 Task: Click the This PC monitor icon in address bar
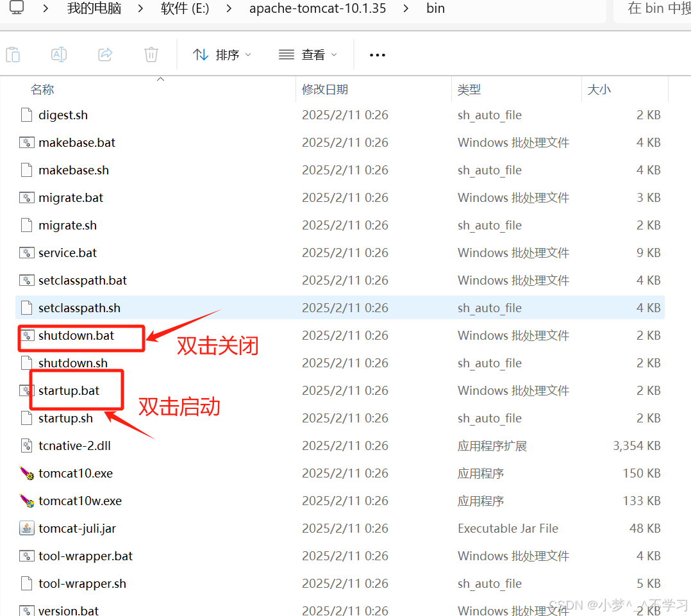point(17,8)
